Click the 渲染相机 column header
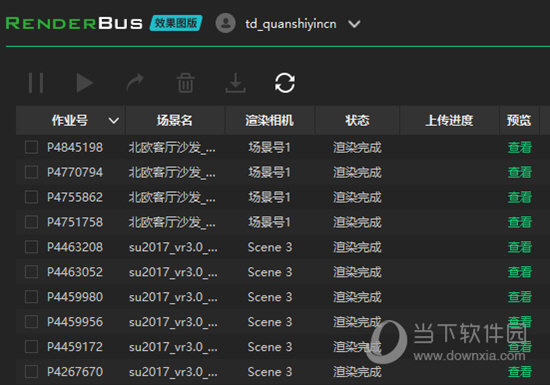 269,120
